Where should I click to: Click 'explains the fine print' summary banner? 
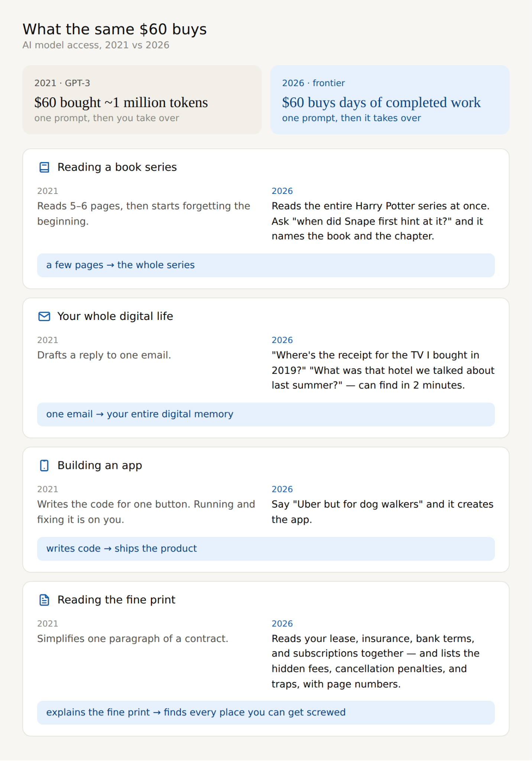[x=266, y=713]
